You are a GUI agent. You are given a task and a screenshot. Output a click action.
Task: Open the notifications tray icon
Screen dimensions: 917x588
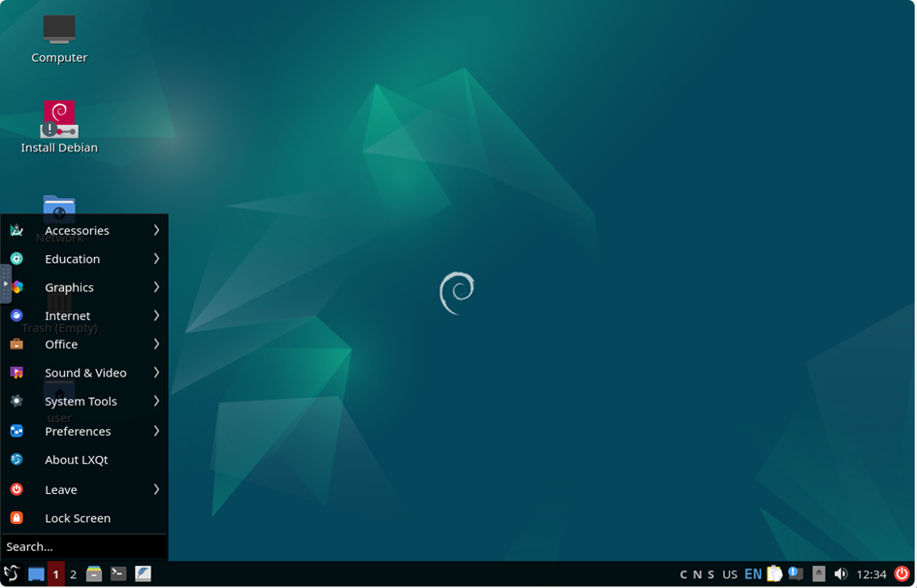796,573
